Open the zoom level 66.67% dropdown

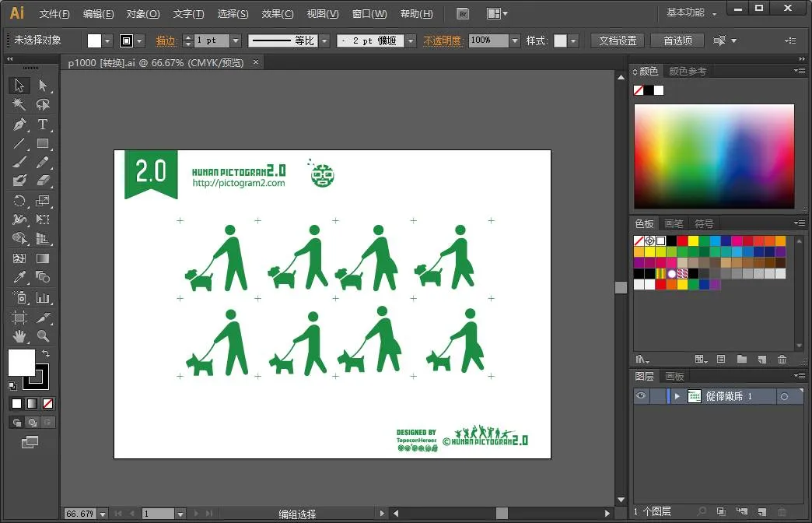(x=102, y=514)
